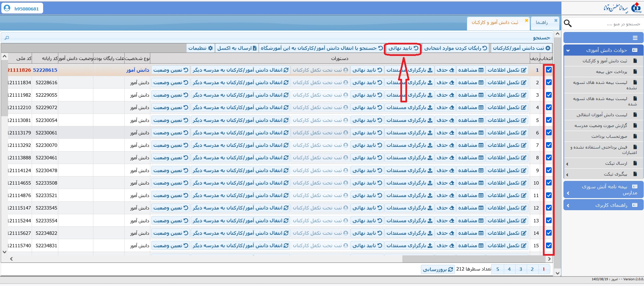Toggle the checkbox for row 15
This screenshot has height=286, width=644.
click(x=549, y=246)
